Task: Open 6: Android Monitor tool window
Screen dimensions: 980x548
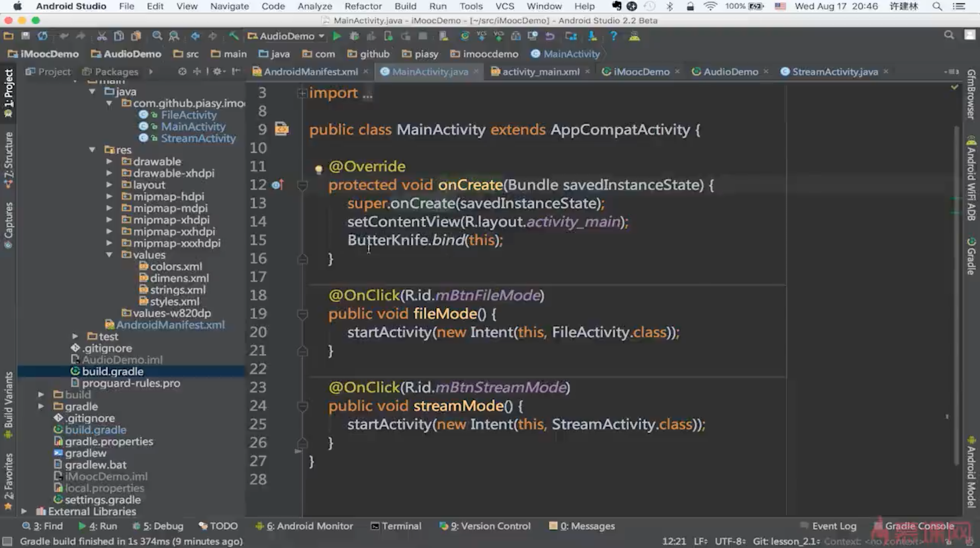Action: (x=304, y=526)
